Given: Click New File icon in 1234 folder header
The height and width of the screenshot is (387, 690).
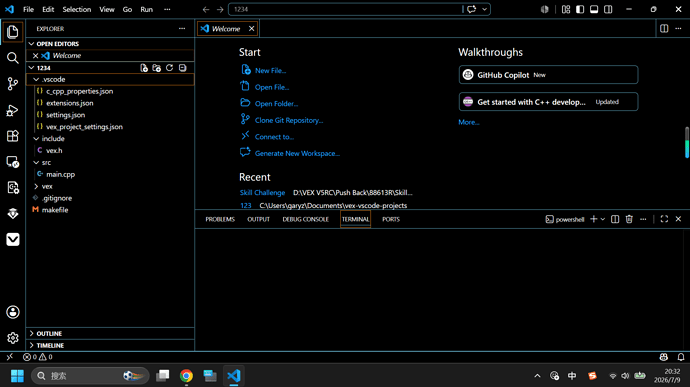Looking at the screenshot, I should pos(144,68).
